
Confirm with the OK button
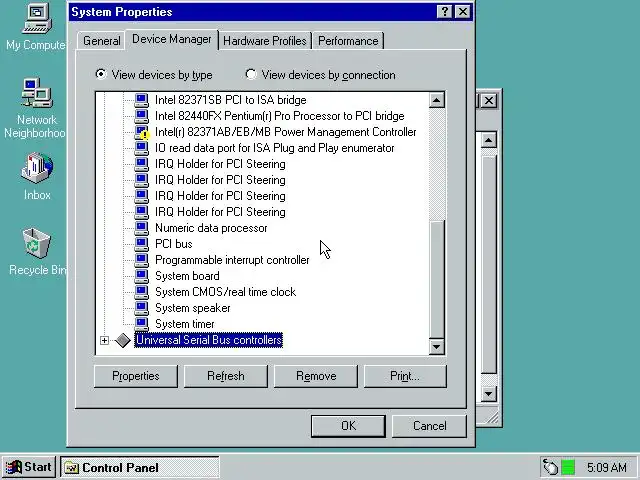(x=348, y=426)
